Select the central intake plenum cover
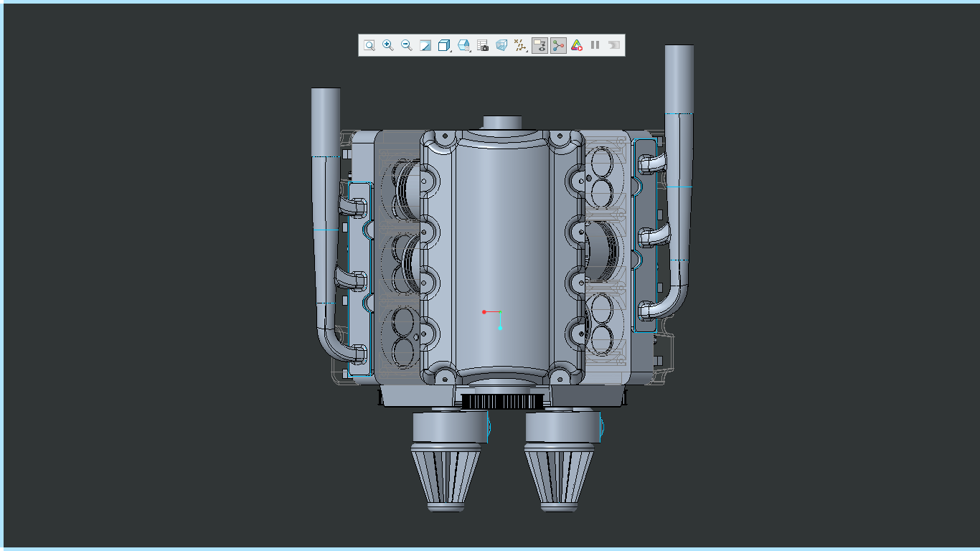980x551 pixels. click(501, 258)
